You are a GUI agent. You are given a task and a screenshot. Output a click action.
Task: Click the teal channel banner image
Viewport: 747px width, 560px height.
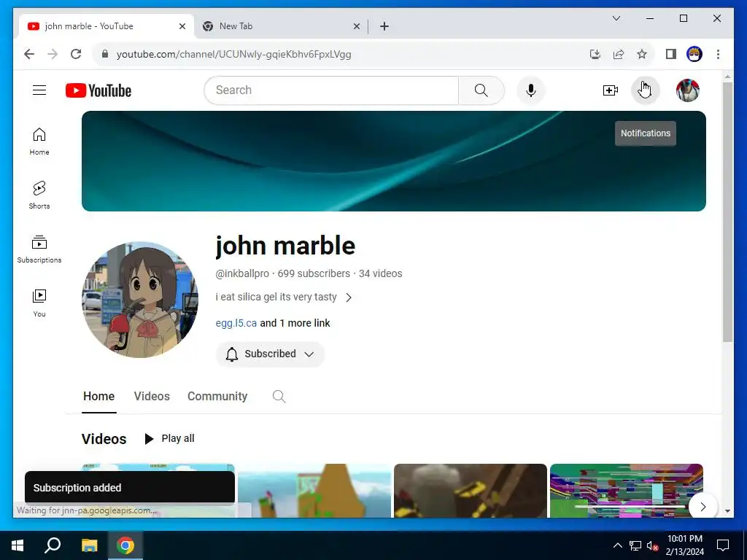393,161
